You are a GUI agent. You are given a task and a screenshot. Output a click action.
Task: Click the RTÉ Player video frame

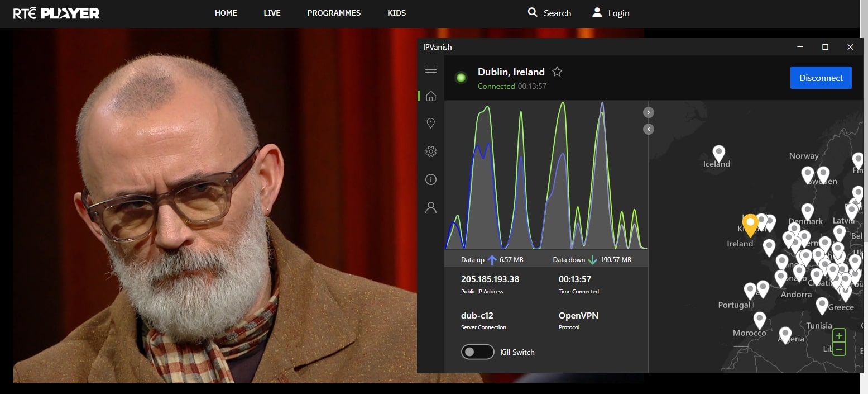coord(215,206)
